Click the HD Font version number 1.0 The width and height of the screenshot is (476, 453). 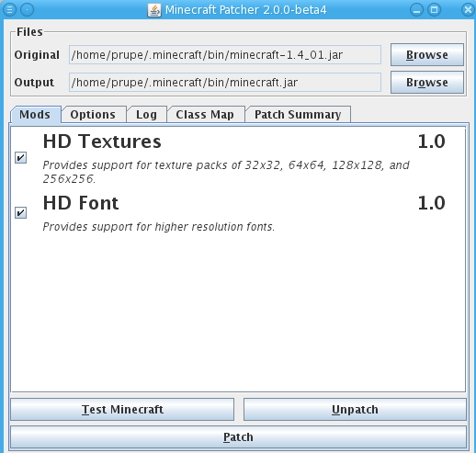(431, 203)
